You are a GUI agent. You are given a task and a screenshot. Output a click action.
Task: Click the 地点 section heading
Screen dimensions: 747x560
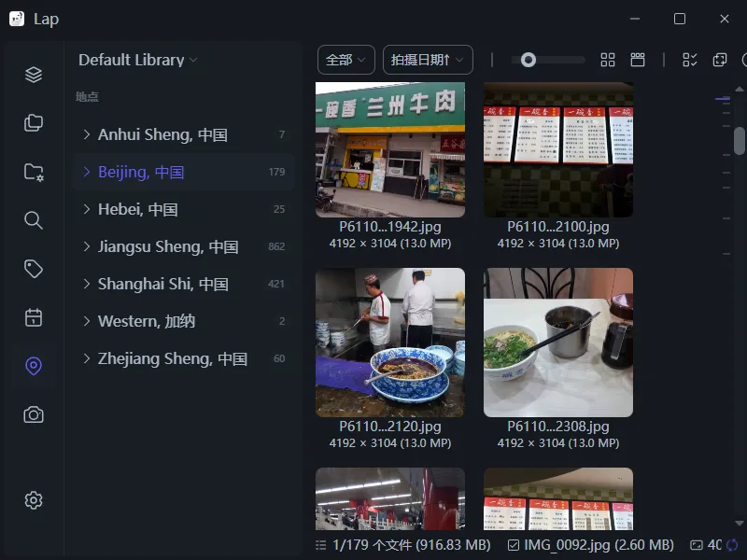87,97
